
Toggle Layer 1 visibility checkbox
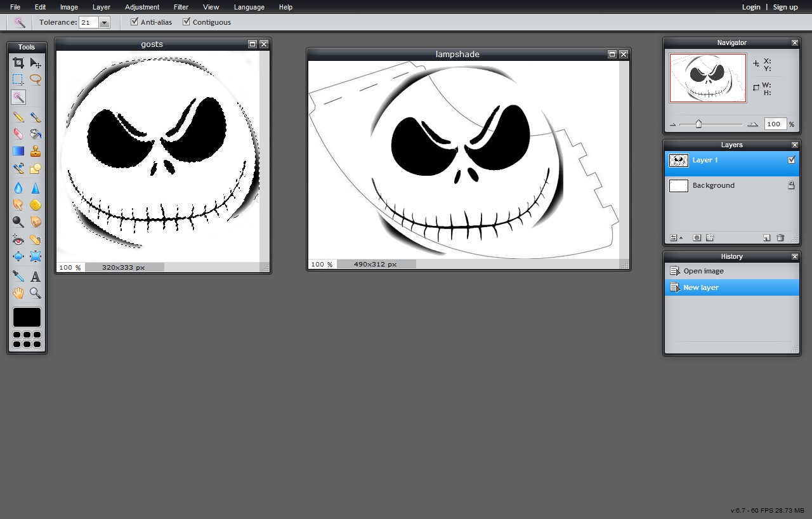791,160
